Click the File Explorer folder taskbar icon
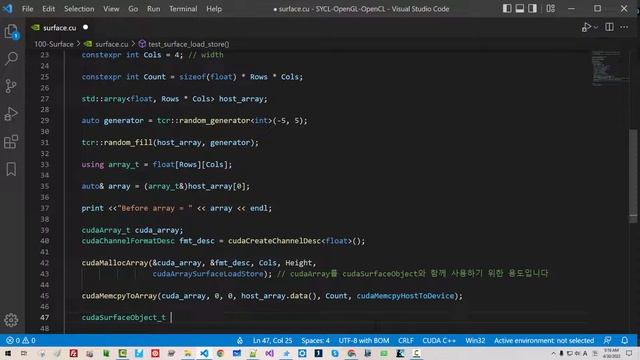 pos(188,353)
